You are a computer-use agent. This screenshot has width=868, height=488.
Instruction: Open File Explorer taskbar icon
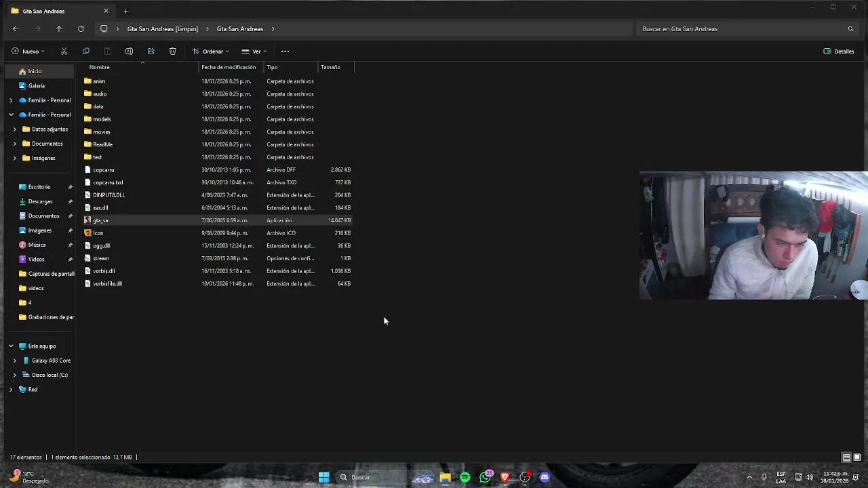pos(445,477)
